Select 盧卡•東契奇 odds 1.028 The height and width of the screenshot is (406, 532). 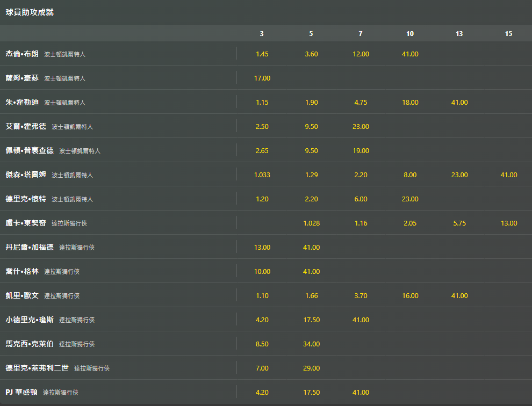pyautogui.click(x=311, y=223)
